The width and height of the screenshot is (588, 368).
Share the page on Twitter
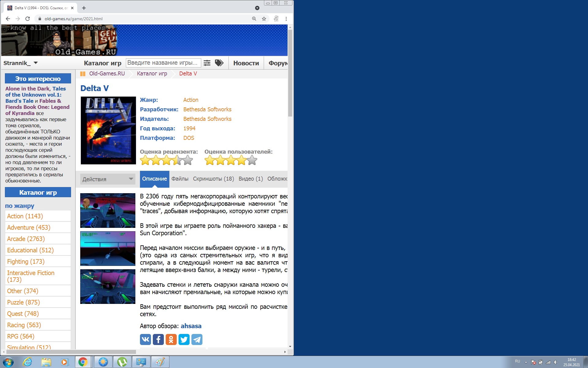tap(184, 339)
